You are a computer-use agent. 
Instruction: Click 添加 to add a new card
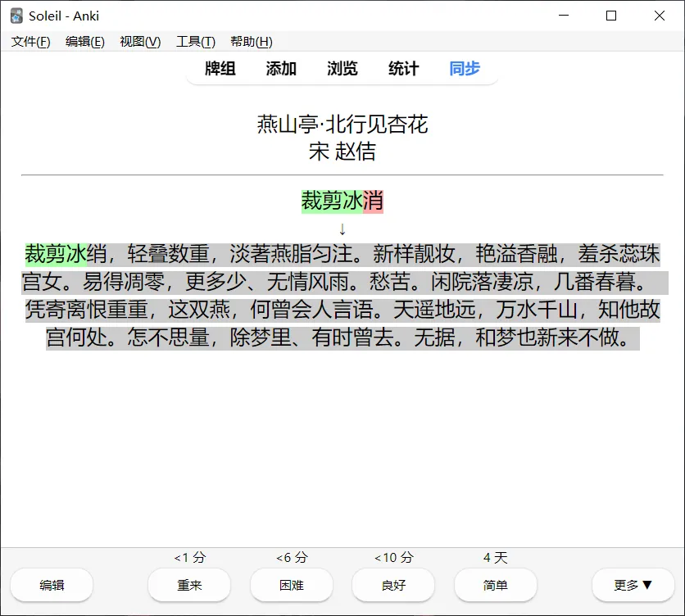click(x=280, y=70)
